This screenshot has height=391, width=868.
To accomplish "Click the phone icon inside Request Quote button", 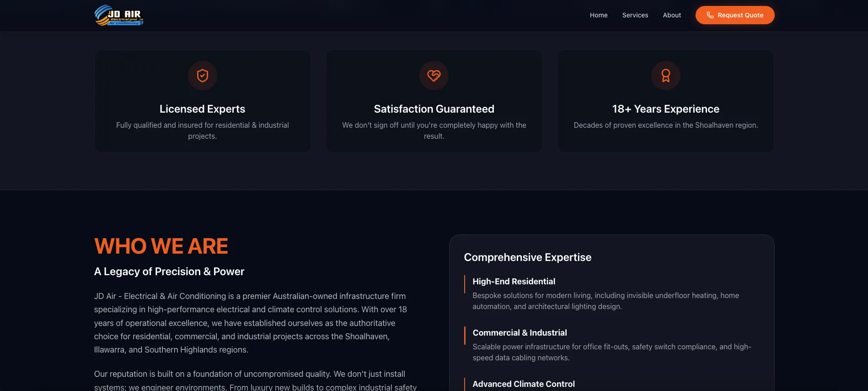I will 710,15.
